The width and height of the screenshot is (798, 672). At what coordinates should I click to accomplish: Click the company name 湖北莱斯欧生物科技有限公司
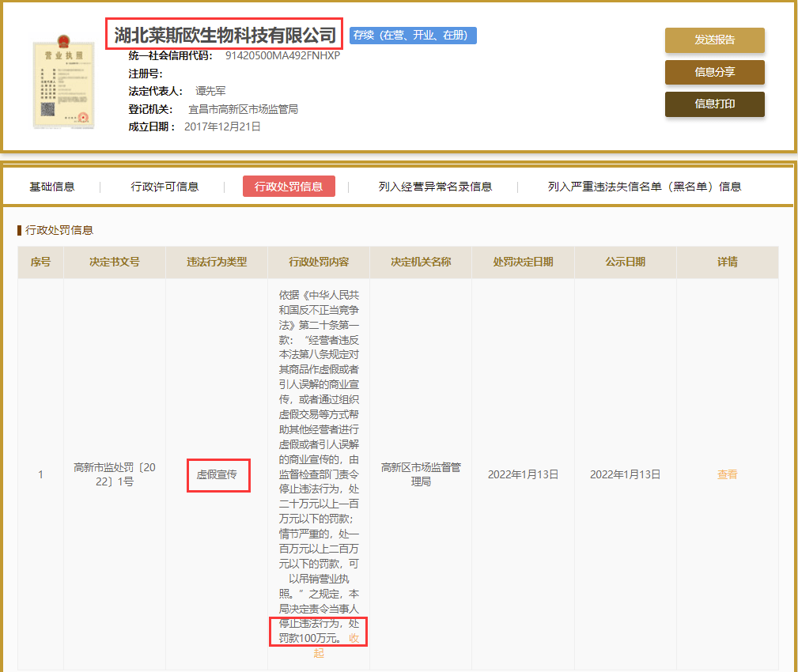pyautogui.click(x=225, y=36)
